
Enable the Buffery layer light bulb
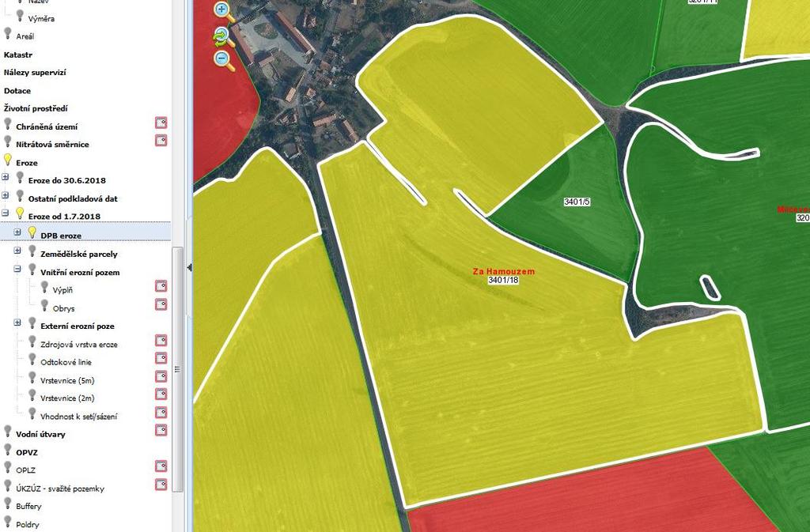point(8,504)
